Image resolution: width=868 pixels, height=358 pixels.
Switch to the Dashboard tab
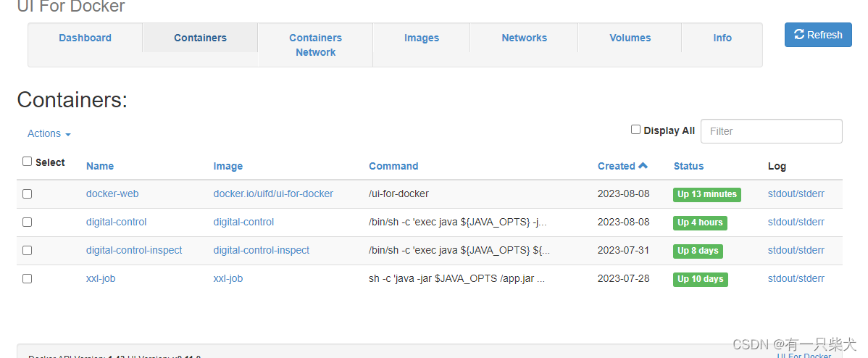click(x=85, y=38)
